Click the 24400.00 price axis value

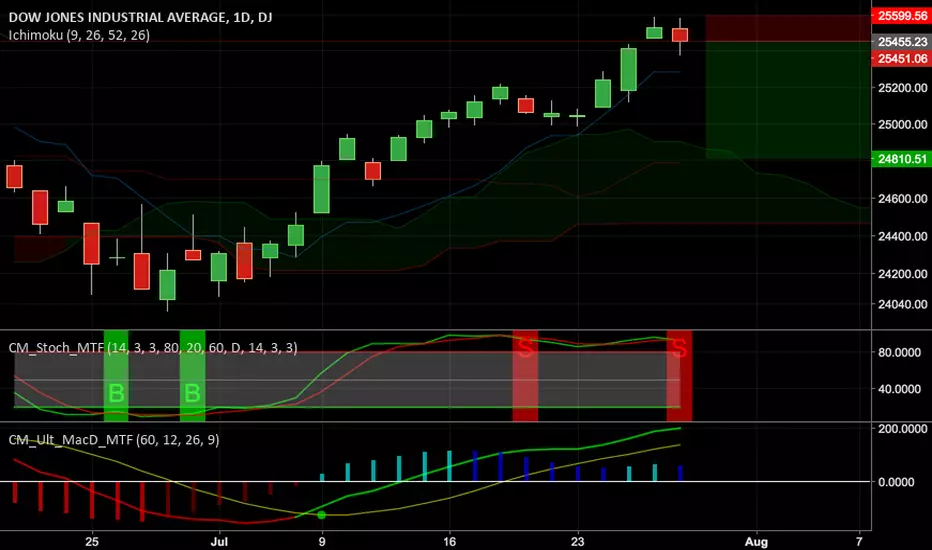[902, 236]
